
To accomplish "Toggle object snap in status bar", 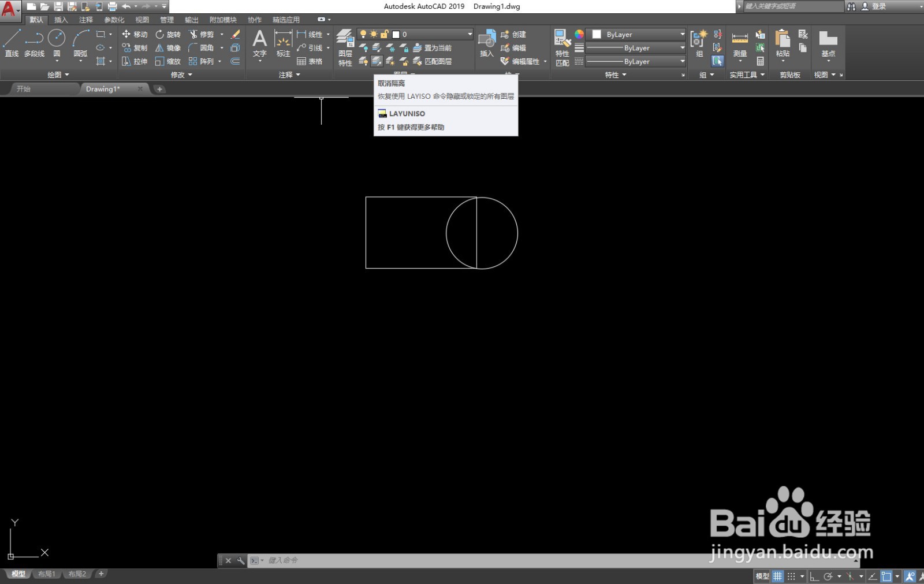I will pos(886,576).
